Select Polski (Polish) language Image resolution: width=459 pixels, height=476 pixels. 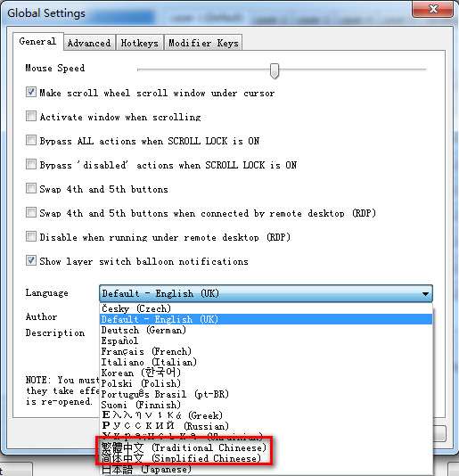click(x=266, y=383)
